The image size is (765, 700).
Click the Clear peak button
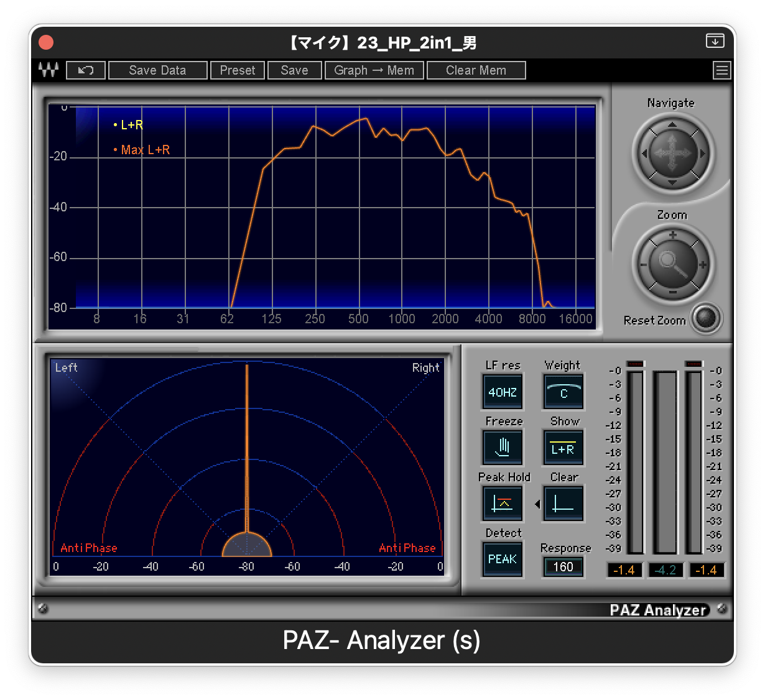tap(564, 503)
